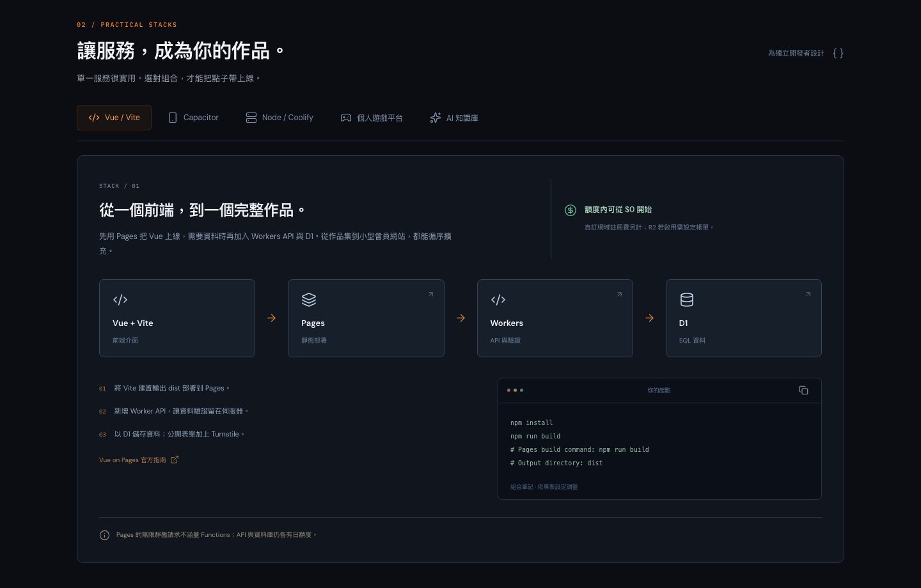Click the 從一個前端，到一個完整作品 heading
921x588 pixels.
pyautogui.click(x=202, y=210)
